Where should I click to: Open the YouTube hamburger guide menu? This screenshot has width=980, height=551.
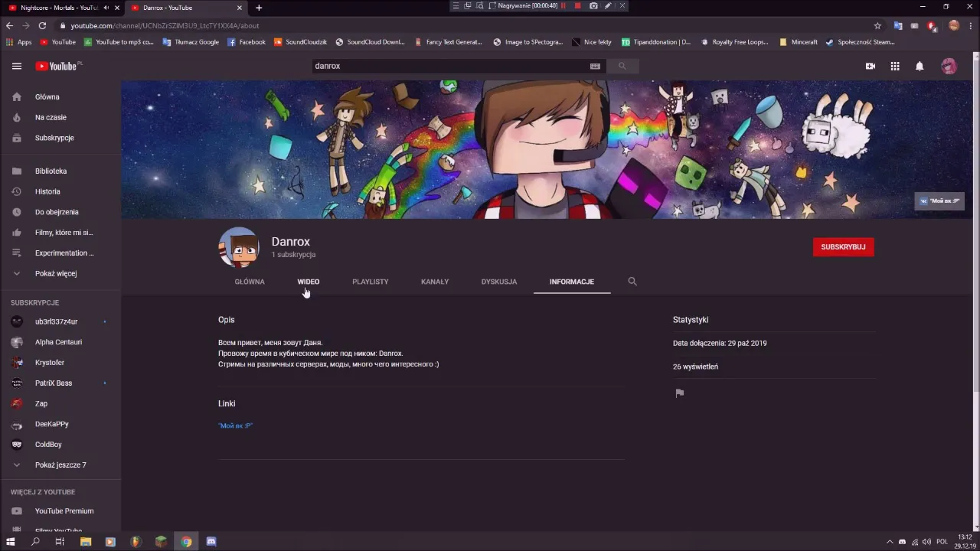point(16,66)
